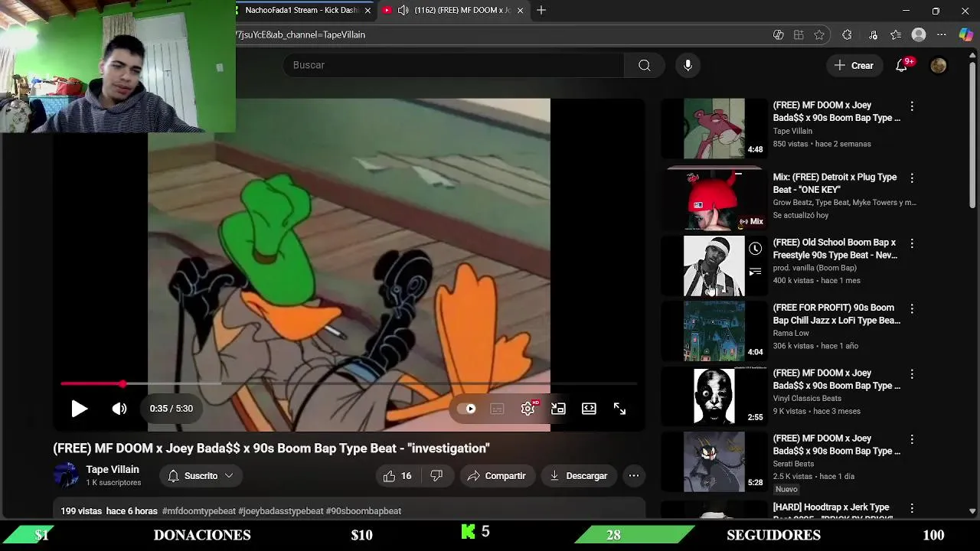This screenshot has height=551, width=980.
Task: Close the MF DOOM YouTube tab
Action: pyautogui.click(x=521, y=10)
